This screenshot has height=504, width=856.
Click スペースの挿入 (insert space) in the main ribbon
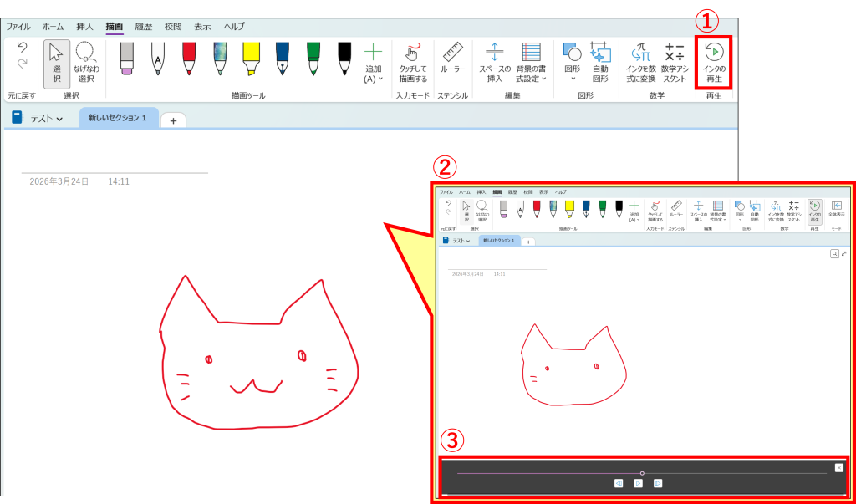(494, 63)
